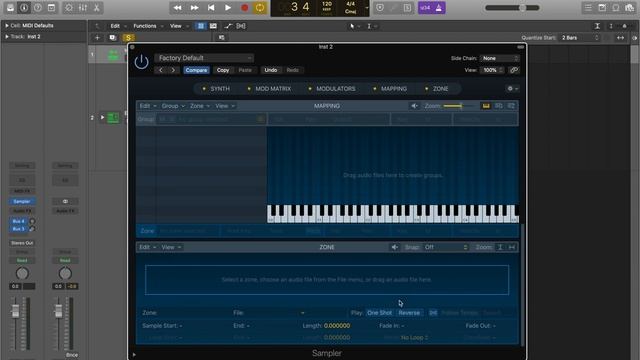Click the Paste button
Screen dimensions: 640x360
pyautogui.click(x=245, y=70)
